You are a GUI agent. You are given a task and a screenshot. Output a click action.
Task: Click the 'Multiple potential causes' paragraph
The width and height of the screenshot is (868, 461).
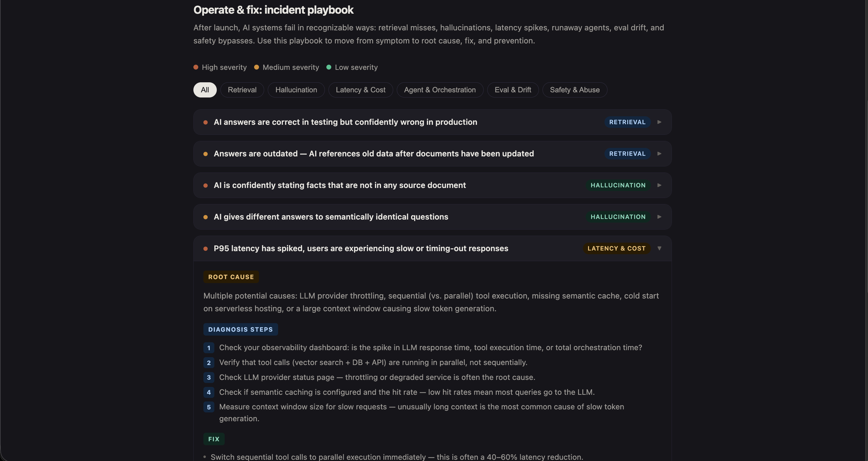point(431,302)
